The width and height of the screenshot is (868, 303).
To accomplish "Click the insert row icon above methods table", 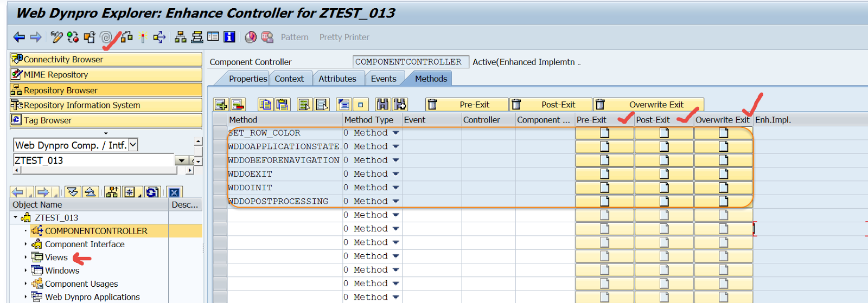I will (221, 105).
